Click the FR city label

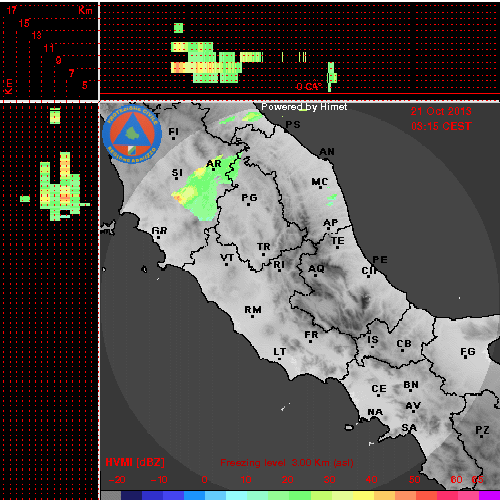click(x=311, y=335)
